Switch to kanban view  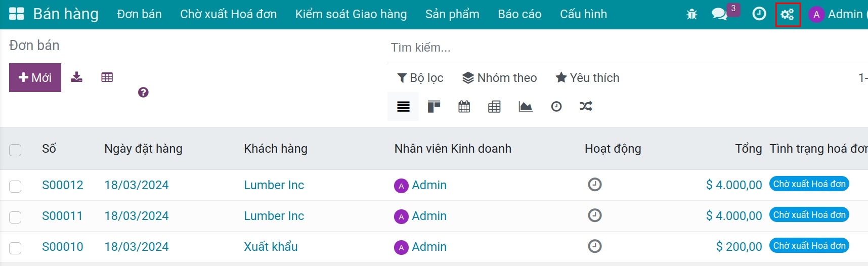(x=434, y=107)
